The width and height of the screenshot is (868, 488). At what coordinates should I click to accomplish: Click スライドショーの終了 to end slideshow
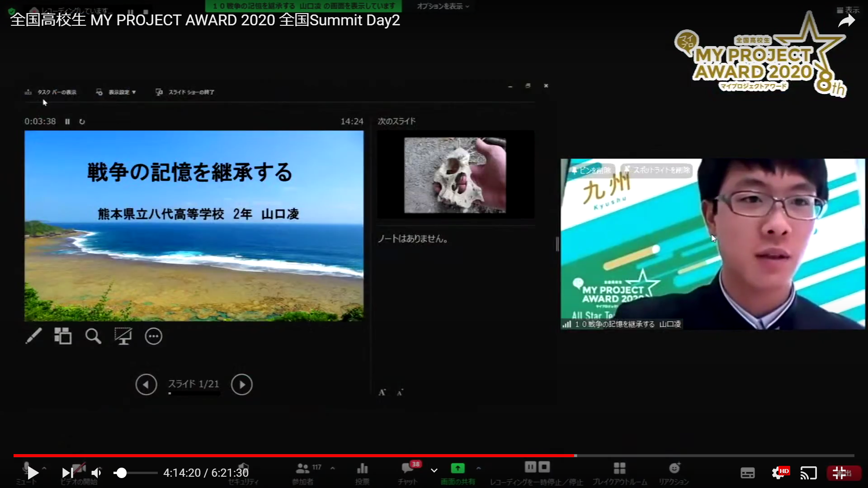pos(185,92)
